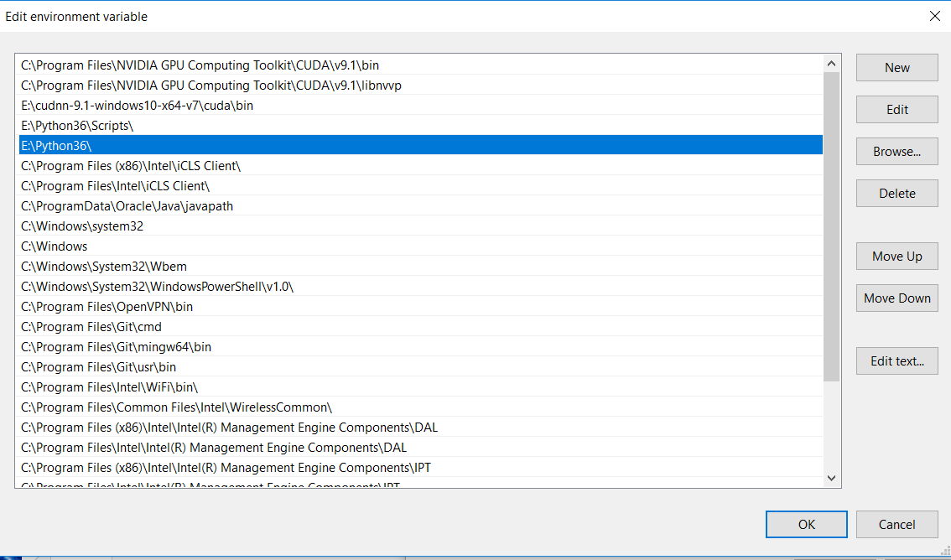This screenshot has height=560, width=951.
Task: Click the New button
Action: point(896,67)
